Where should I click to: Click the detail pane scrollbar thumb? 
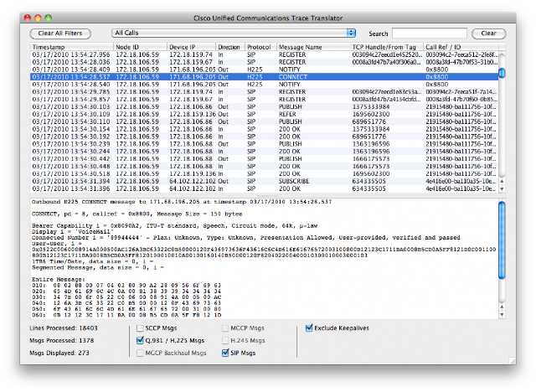[502, 240]
